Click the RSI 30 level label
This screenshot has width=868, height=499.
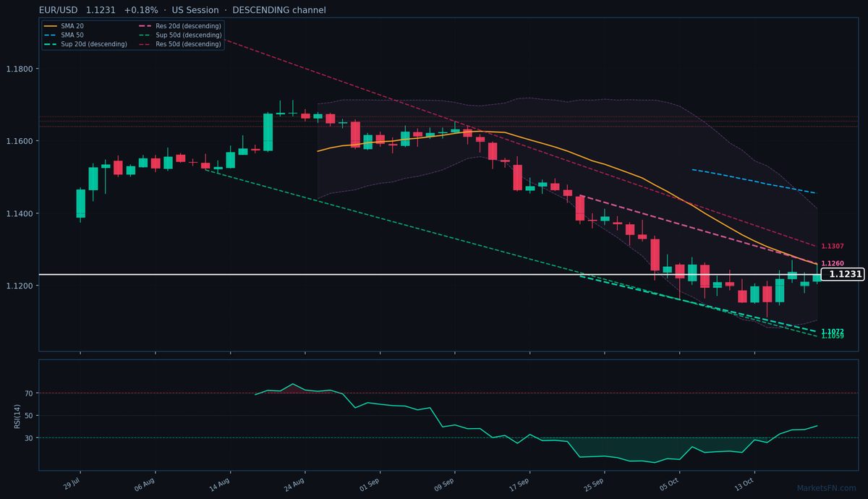tap(29, 438)
